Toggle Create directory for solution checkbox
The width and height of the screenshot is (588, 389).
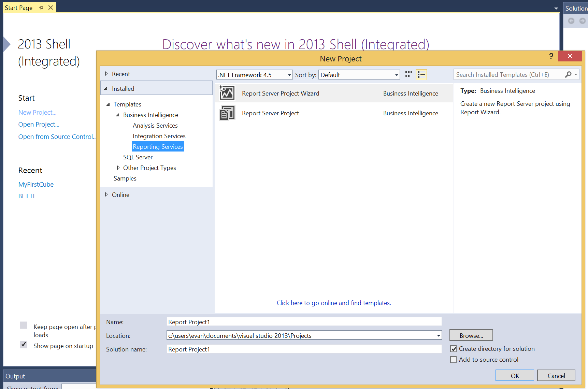click(454, 349)
